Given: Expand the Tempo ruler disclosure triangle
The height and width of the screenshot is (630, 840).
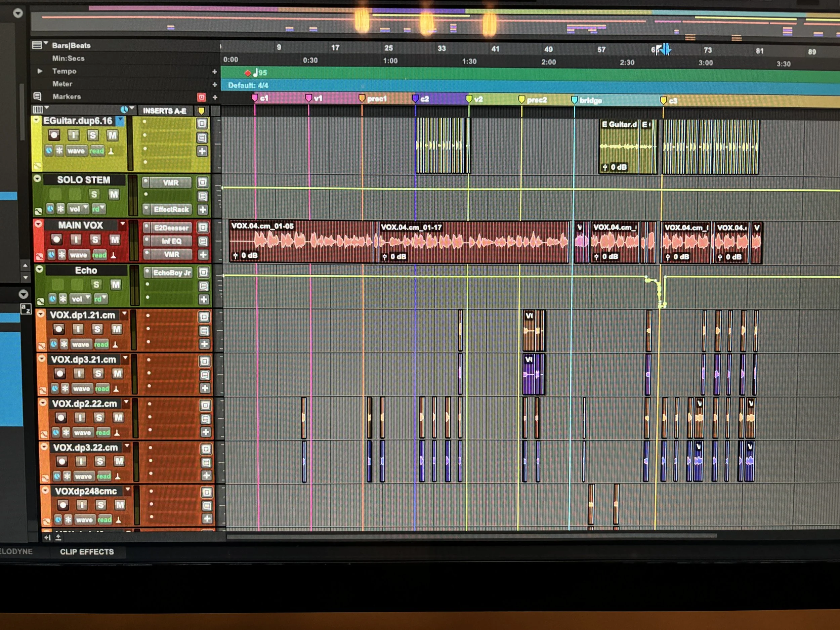Looking at the screenshot, I should pyautogui.click(x=40, y=71).
